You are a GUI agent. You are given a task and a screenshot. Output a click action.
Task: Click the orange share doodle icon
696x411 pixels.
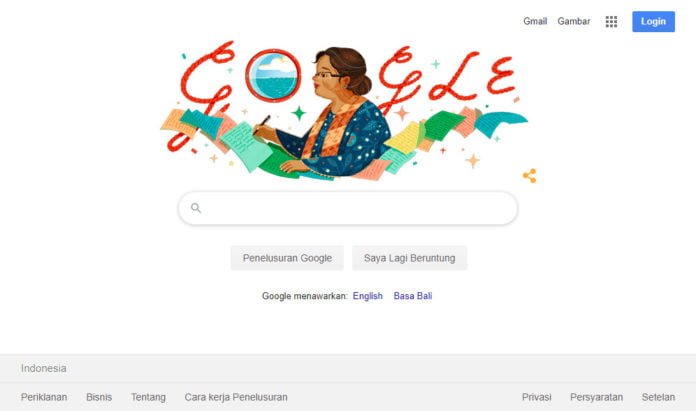pos(530,176)
